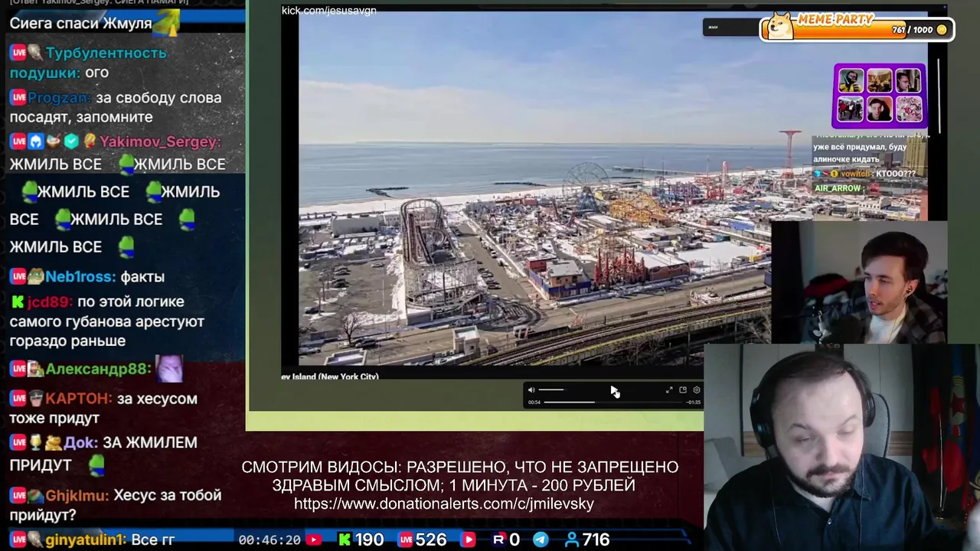Screen dimensions: 980x551
Task: Click the chat message Сиега спаси Жмуля
Action: 80,23
